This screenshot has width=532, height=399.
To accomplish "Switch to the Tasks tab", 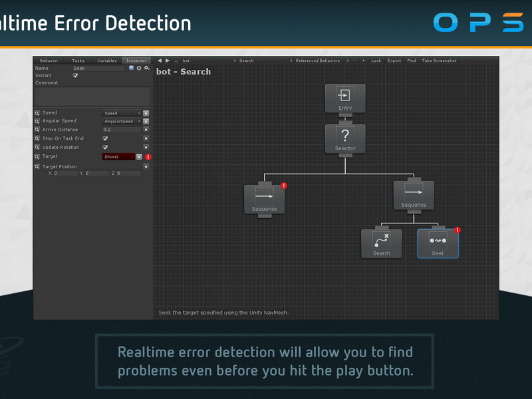I will pos(78,61).
